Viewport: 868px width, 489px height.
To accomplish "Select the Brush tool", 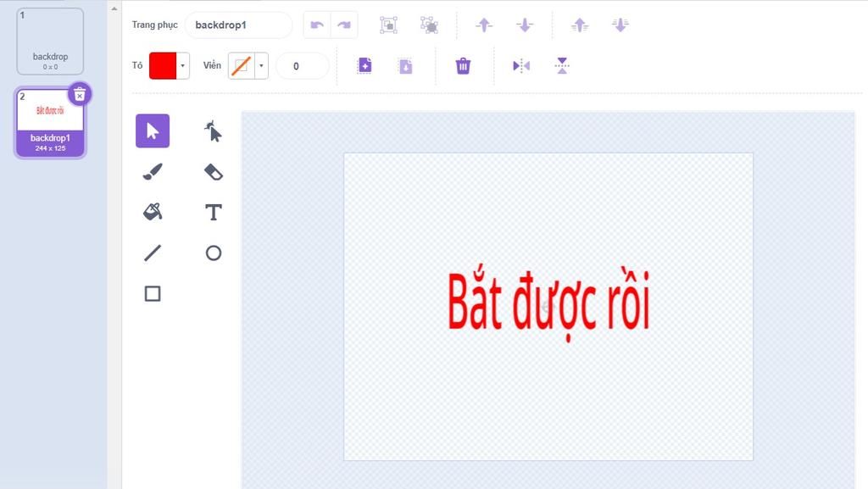I will coord(153,171).
